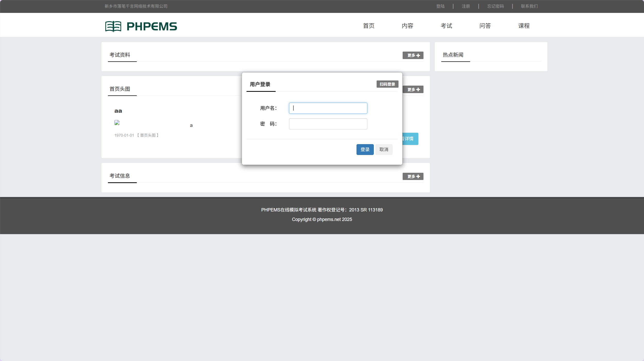Expand more in 首页头图 section
The image size is (644, 361).
[x=413, y=89]
